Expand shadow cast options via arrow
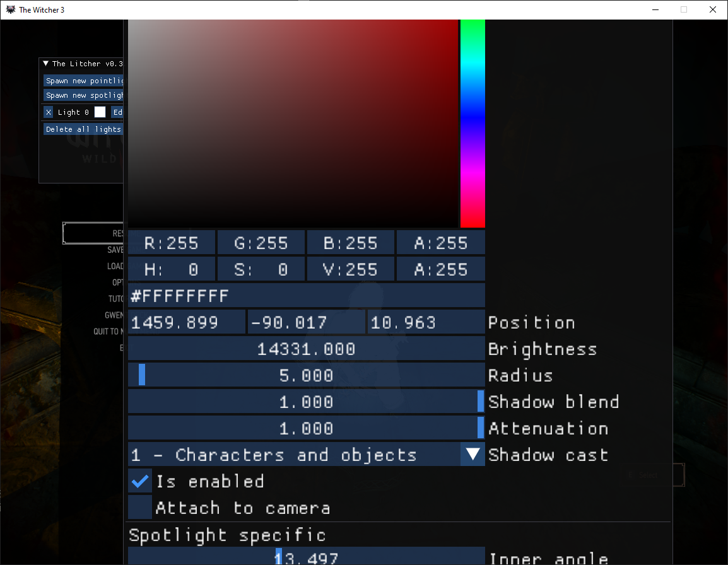 click(x=473, y=455)
